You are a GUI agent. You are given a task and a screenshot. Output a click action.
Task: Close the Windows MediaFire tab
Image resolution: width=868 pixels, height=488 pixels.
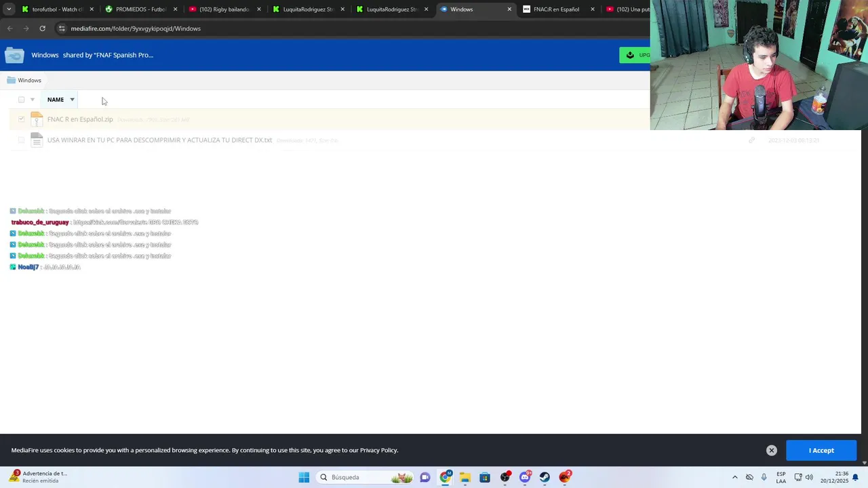tap(509, 9)
